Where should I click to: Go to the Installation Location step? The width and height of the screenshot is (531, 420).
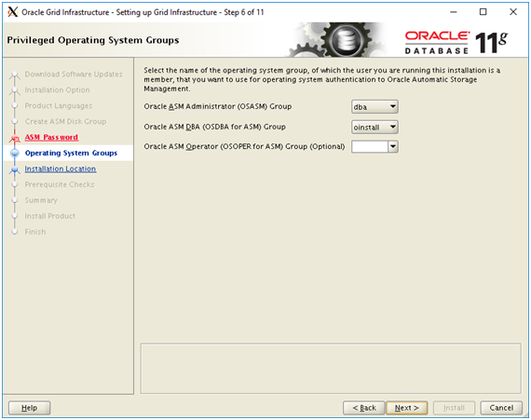pos(61,169)
